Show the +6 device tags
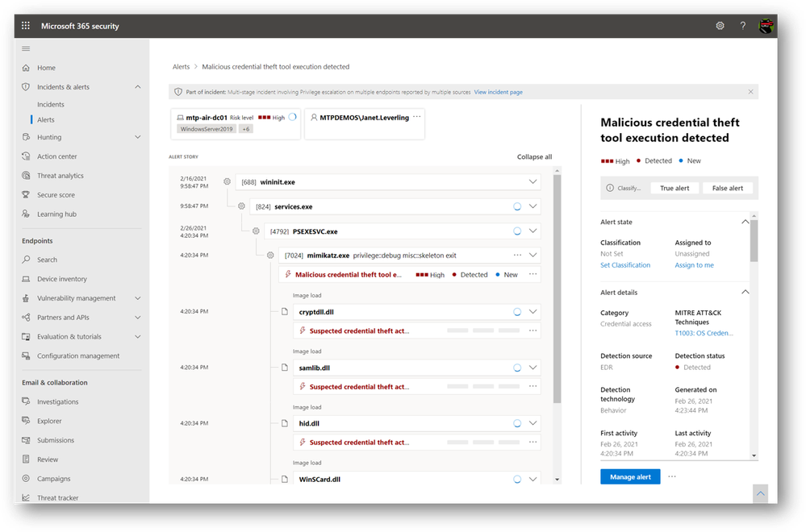This screenshot has width=806, height=532. click(246, 129)
